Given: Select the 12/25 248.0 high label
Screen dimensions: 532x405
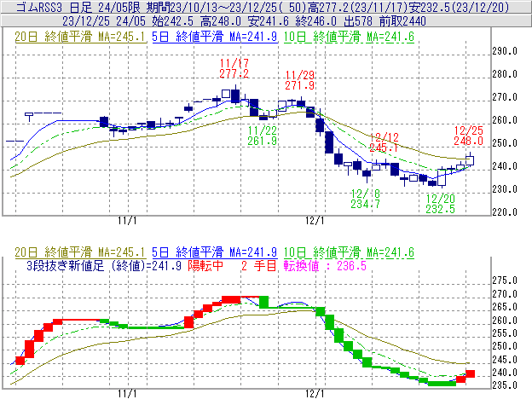Looking at the screenshot, I should [469, 136].
